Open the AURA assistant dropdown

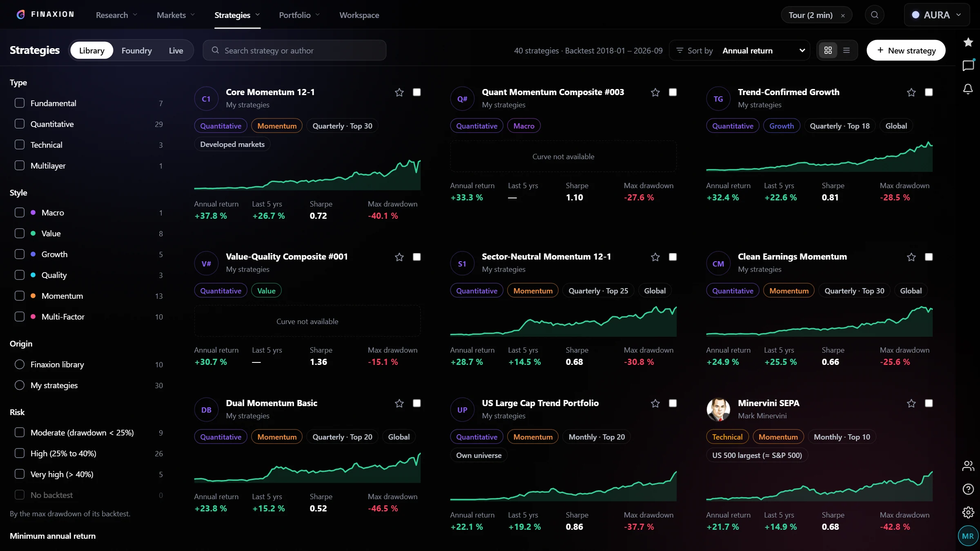(x=937, y=15)
